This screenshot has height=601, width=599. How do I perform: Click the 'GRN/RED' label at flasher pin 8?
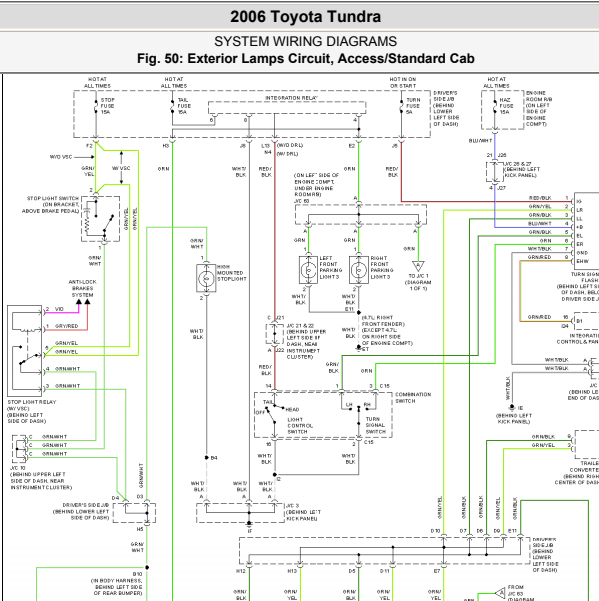[539, 257]
